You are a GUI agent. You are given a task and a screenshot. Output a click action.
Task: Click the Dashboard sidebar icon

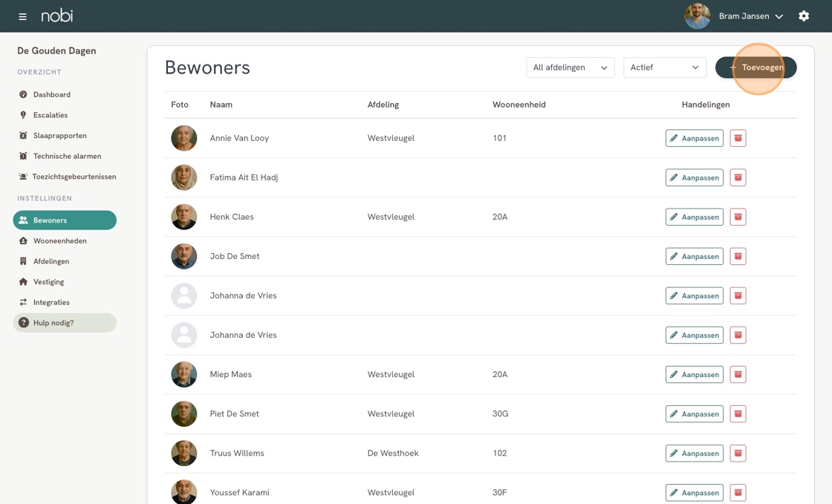(23, 94)
